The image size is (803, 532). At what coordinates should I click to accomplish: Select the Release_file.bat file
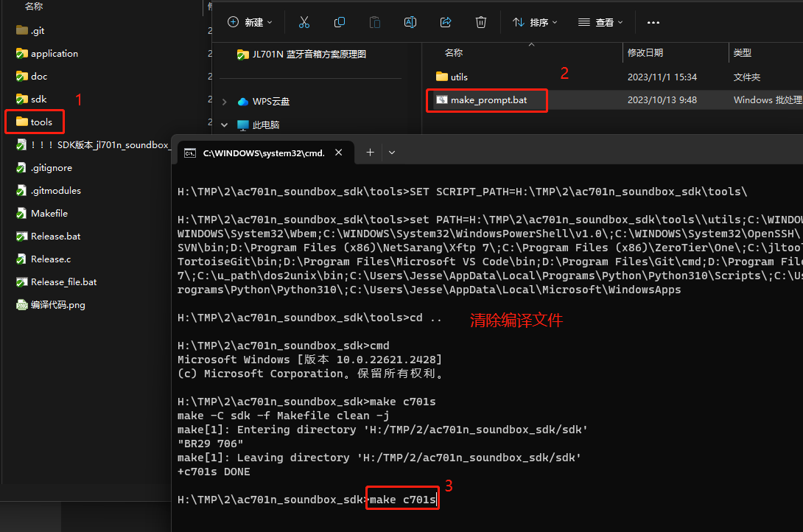[x=56, y=281]
